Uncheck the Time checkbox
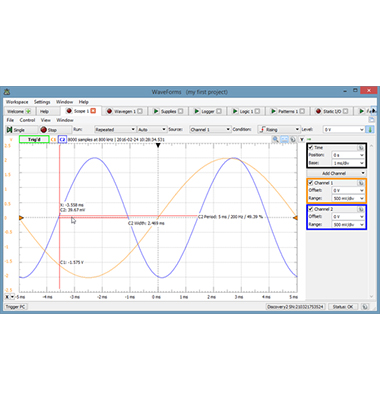The width and height of the screenshot is (380, 400). coord(311,147)
